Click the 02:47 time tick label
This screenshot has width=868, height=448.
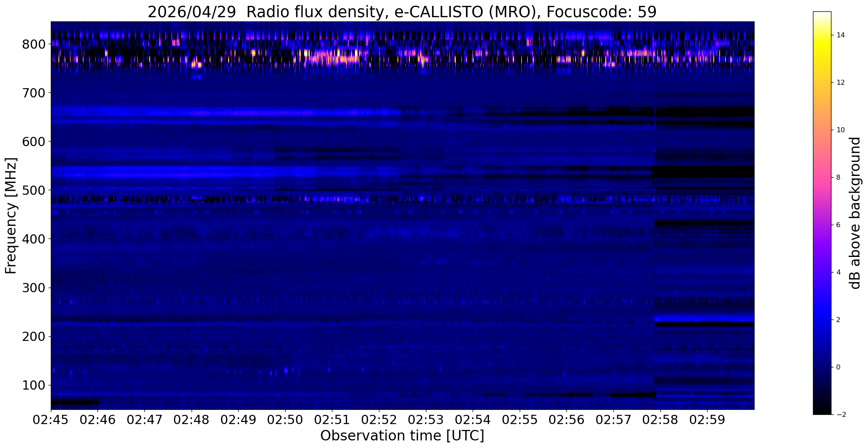145,420
